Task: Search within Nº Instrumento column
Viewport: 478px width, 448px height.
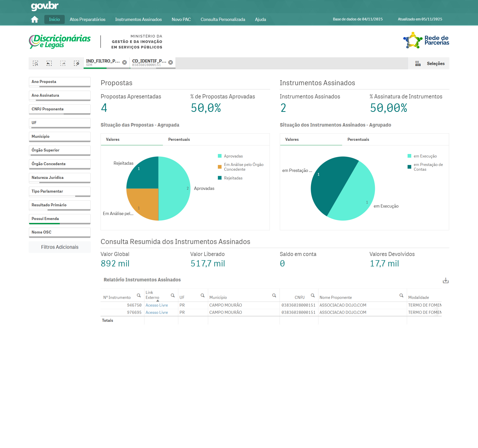Action: click(x=139, y=296)
